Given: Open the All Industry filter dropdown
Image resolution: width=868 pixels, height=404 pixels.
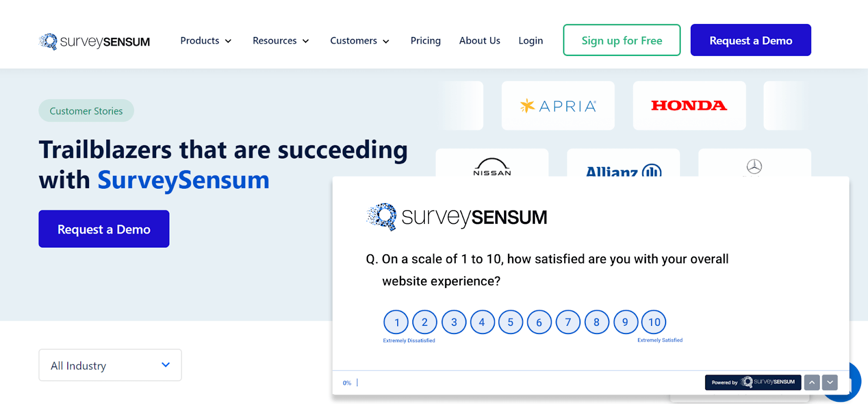Looking at the screenshot, I should (x=109, y=365).
